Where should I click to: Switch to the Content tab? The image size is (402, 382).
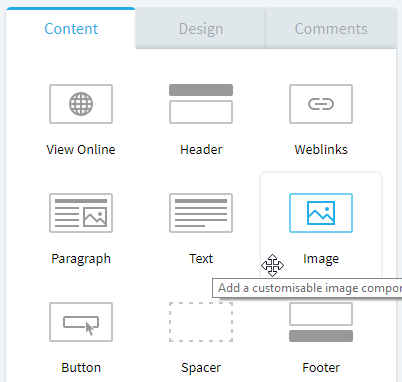(71, 29)
